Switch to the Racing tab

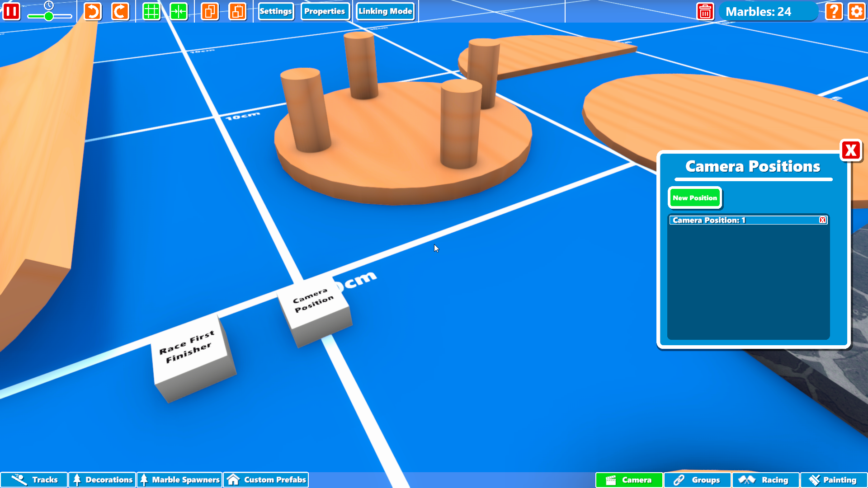point(765,480)
